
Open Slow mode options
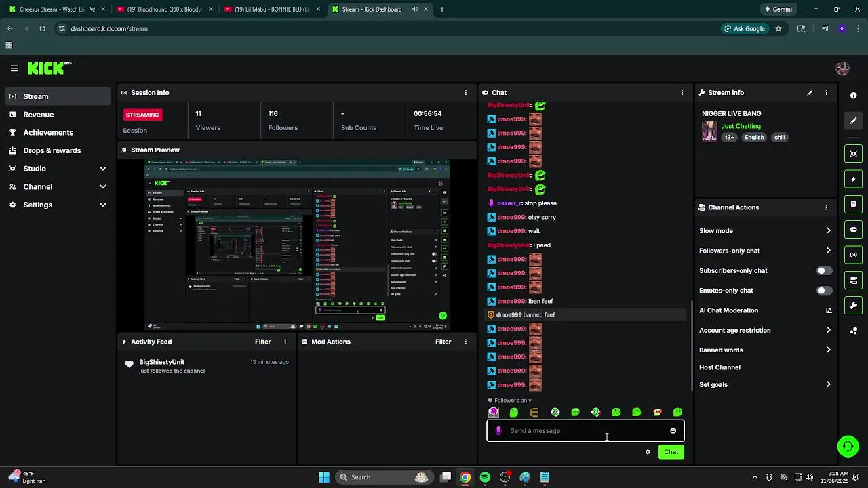coord(765,231)
